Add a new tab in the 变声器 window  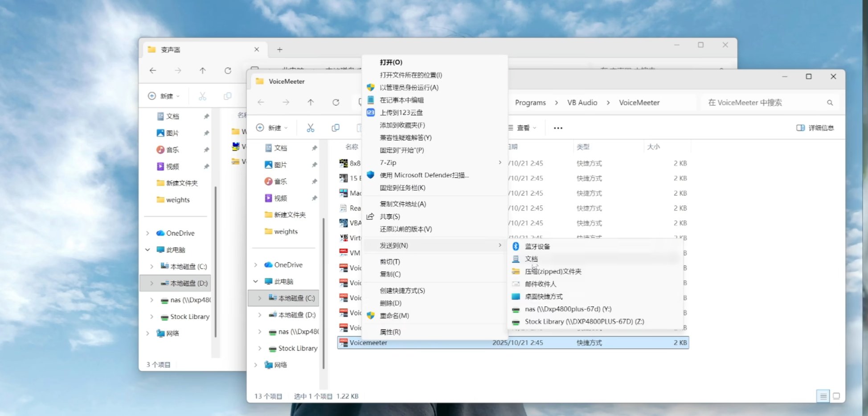click(280, 49)
